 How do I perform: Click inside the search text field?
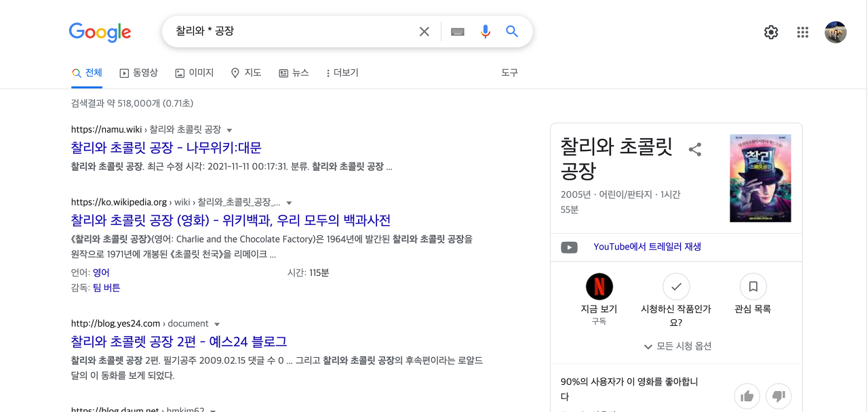click(292, 32)
